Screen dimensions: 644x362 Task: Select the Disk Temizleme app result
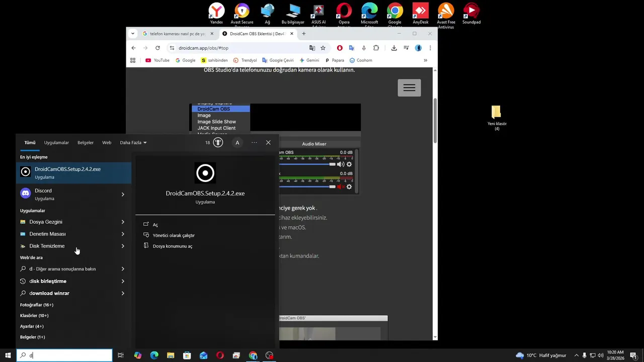(65, 246)
